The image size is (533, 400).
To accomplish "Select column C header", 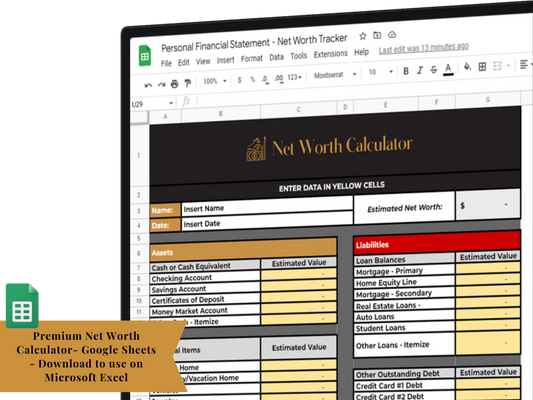I will click(x=298, y=109).
